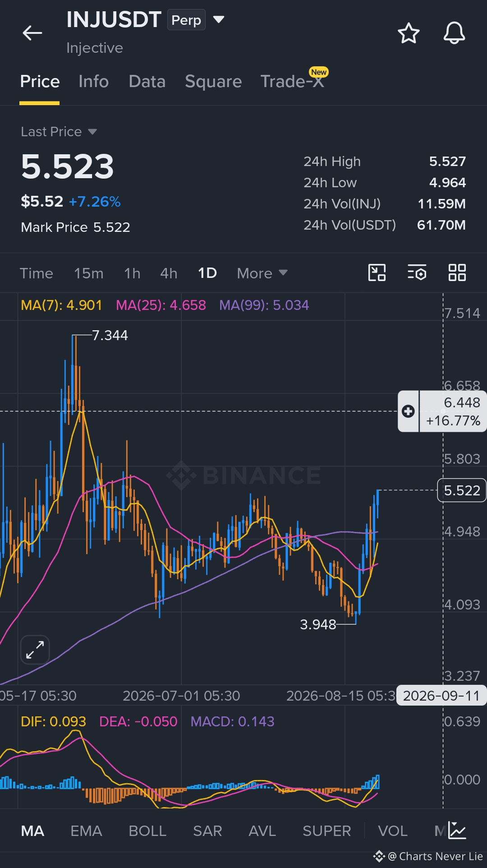Select the EMA indicator

86,831
